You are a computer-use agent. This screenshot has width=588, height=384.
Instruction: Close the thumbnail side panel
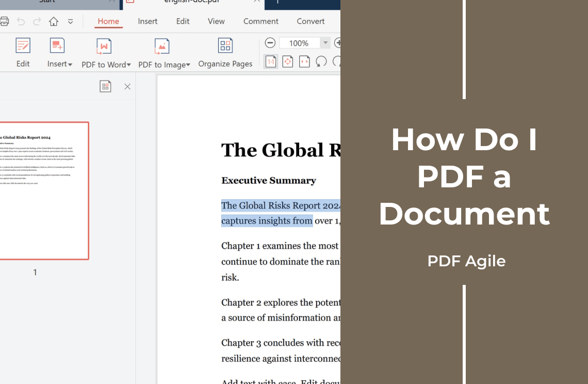(x=127, y=87)
